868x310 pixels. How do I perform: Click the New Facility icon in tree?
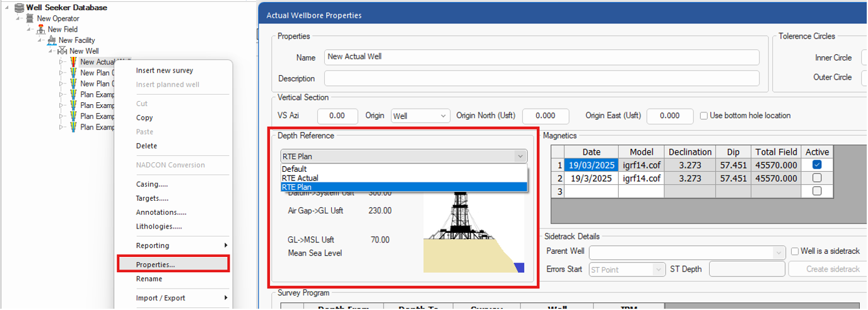[x=52, y=40]
